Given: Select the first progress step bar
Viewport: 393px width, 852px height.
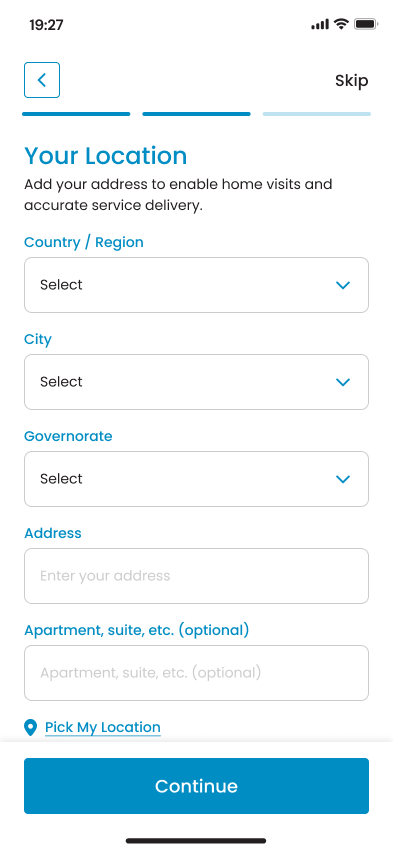Looking at the screenshot, I should coord(76,114).
